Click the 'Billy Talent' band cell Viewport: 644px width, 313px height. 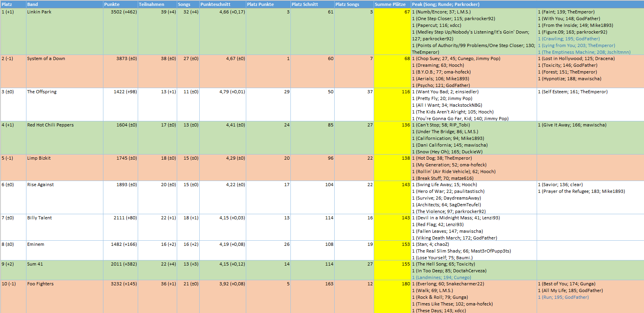pyautogui.click(x=65, y=228)
